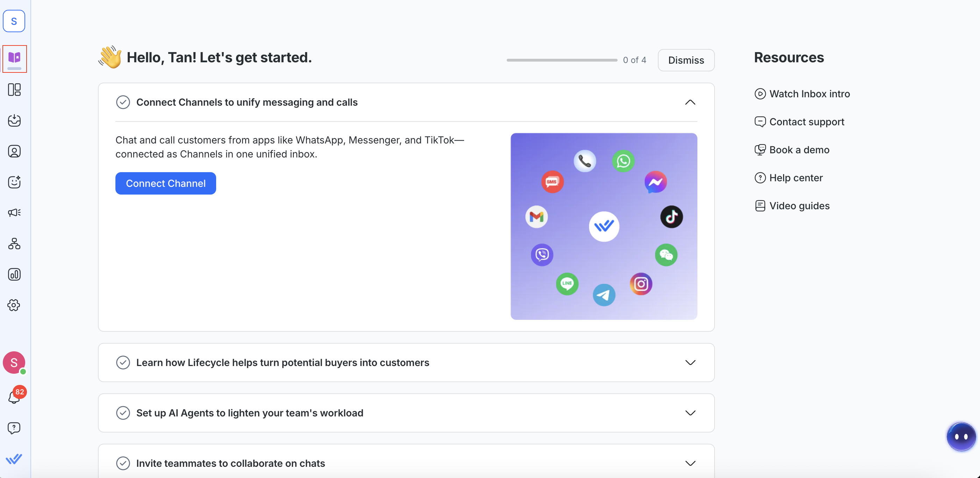Dismiss the getting started checklist

pyautogui.click(x=686, y=60)
